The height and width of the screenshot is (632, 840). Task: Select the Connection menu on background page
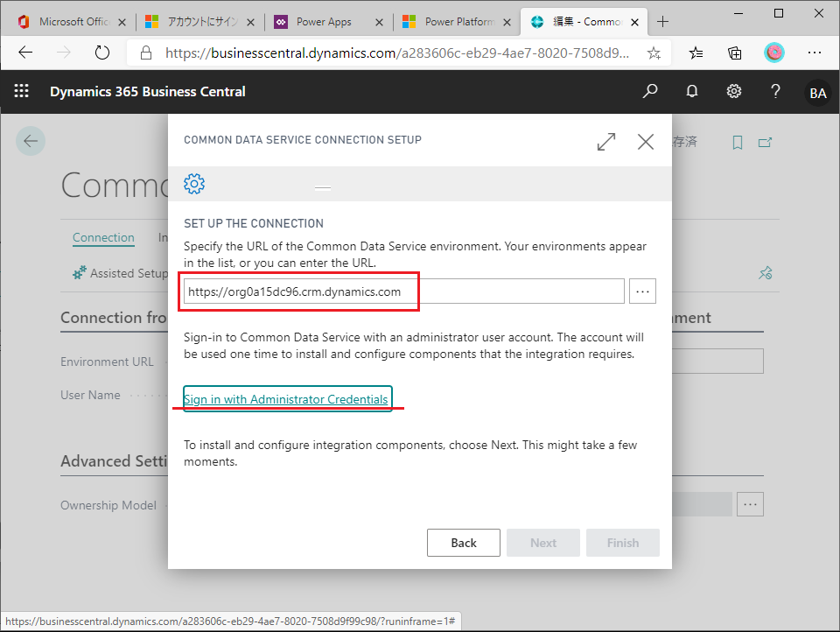pyautogui.click(x=103, y=237)
